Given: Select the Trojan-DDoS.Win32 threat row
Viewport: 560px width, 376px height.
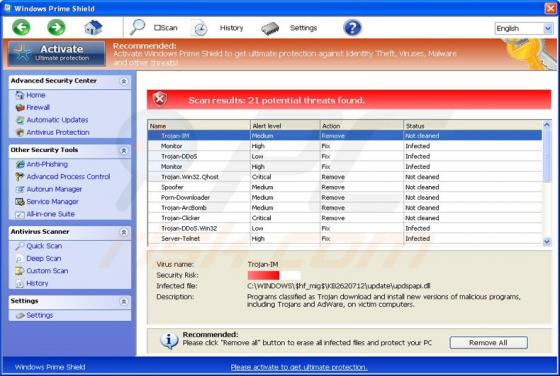Looking at the screenshot, I should pos(345,228).
